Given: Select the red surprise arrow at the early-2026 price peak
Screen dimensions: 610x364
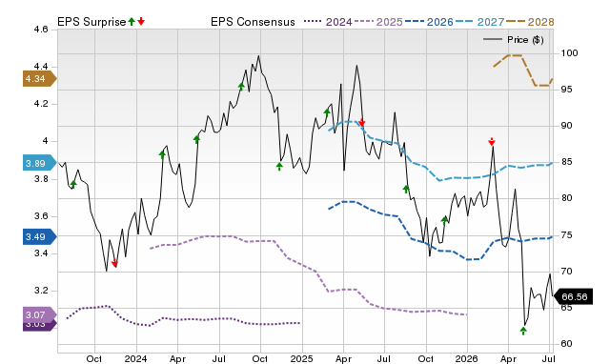Looking at the screenshot, I should (x=492, y=142).
